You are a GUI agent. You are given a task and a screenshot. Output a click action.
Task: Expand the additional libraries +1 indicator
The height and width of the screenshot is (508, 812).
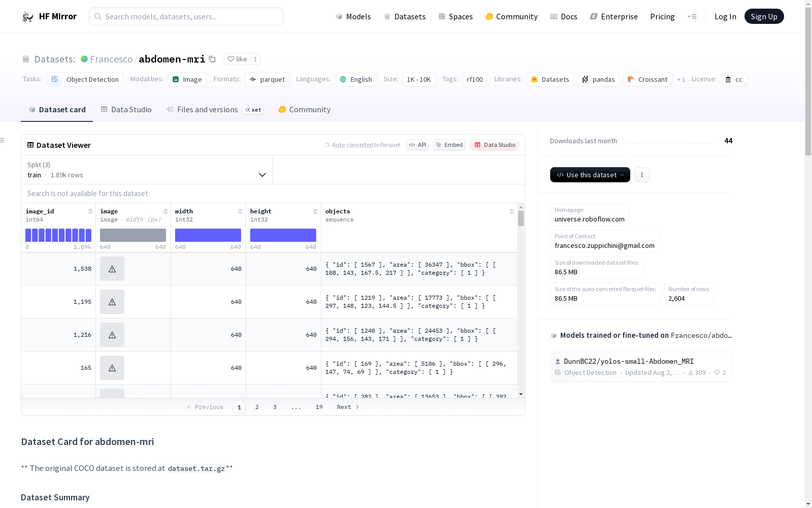click(681, 79)
